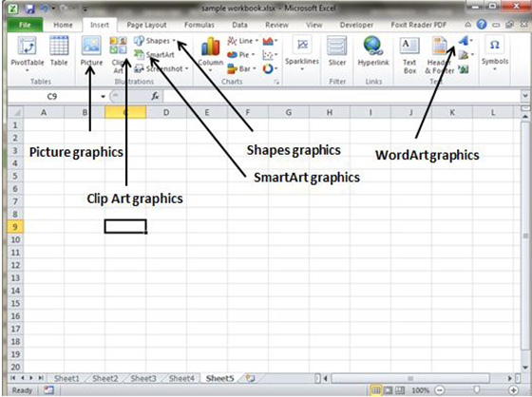
Task: Insert WordArt from Text group
Action: [465, 41]
